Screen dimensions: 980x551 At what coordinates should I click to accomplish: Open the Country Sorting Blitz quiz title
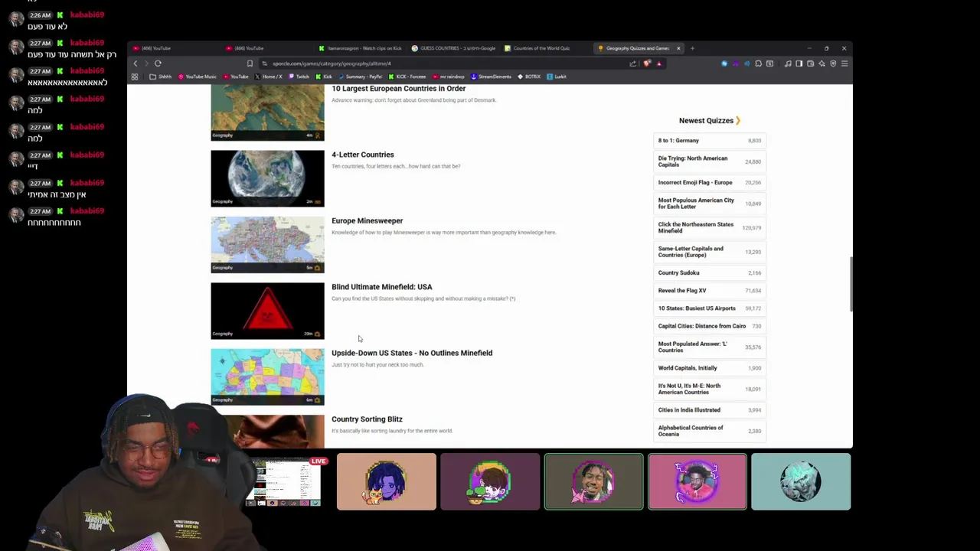pyautogui.click(x=367, y=419)
